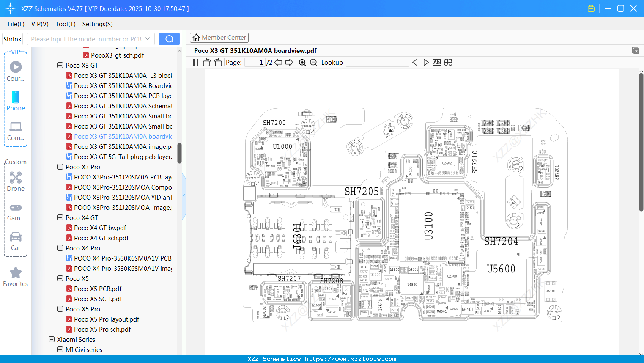Open Poco X5 SCH.pdf file
The width and height of the screenshot is (644, 363).
click(98, 299)
